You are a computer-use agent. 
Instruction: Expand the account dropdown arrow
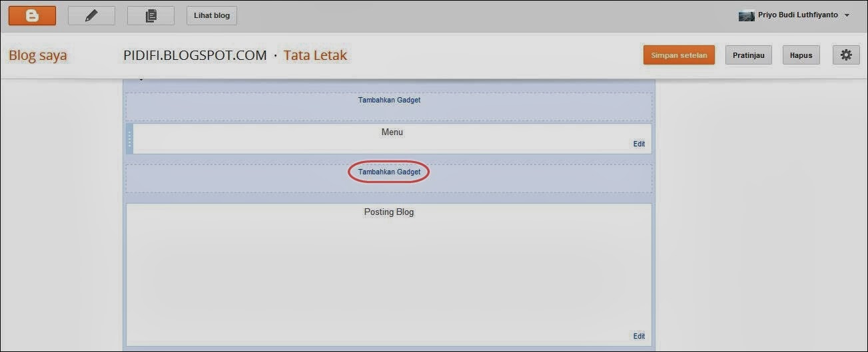click(847, 15)
